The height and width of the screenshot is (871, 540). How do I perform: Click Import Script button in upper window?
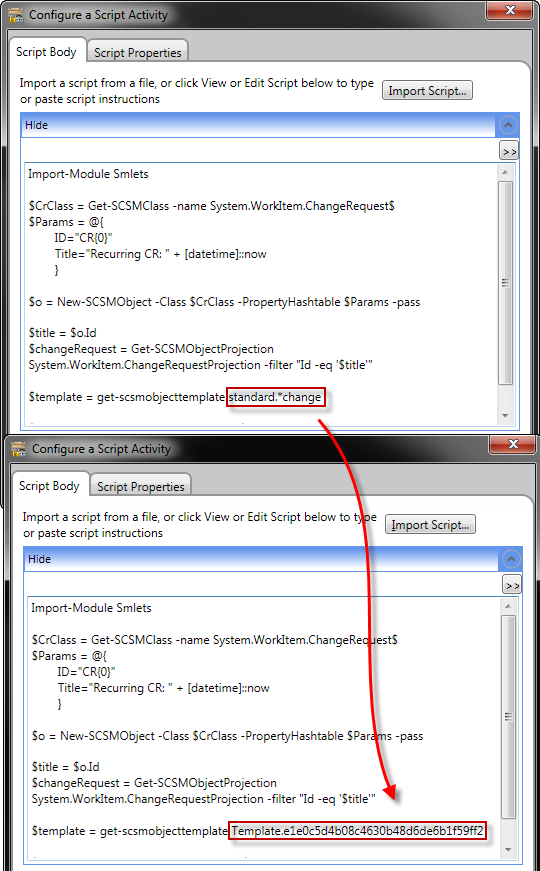coord(427,91)
